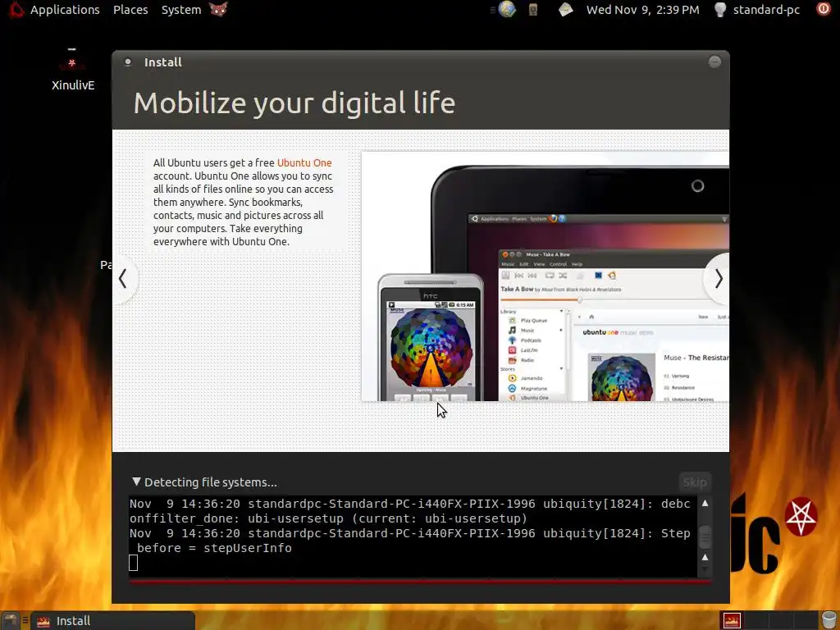The height and width of the screenshot is (630, 840).
Task: Click the red power session button
Action: tap(824, 9)
